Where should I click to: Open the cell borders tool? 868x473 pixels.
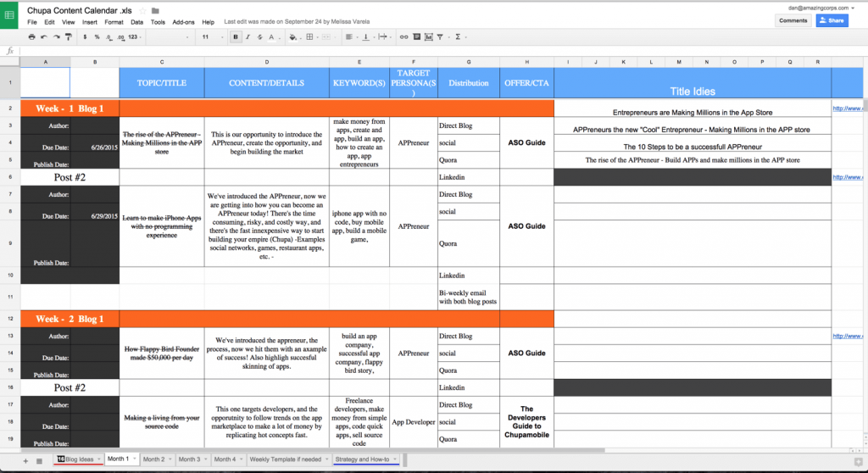point(309,37)
